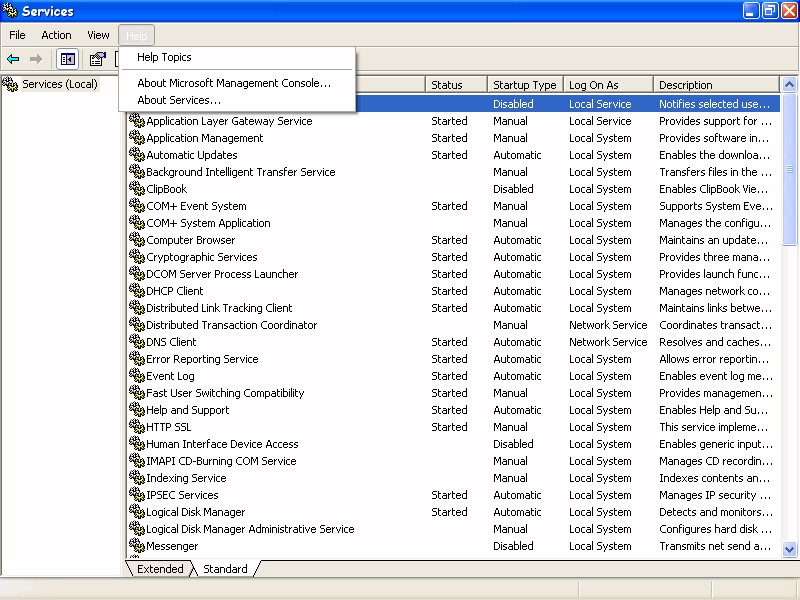The image size is (800, 600).
Task: Click 'Started' status in the Event Log row
Action: coord(449,376)
